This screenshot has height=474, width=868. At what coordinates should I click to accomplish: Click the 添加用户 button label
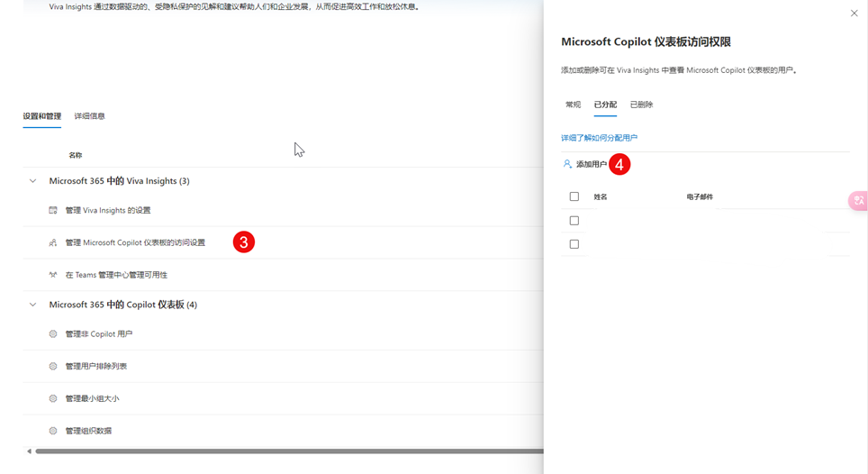pos(592,164)
